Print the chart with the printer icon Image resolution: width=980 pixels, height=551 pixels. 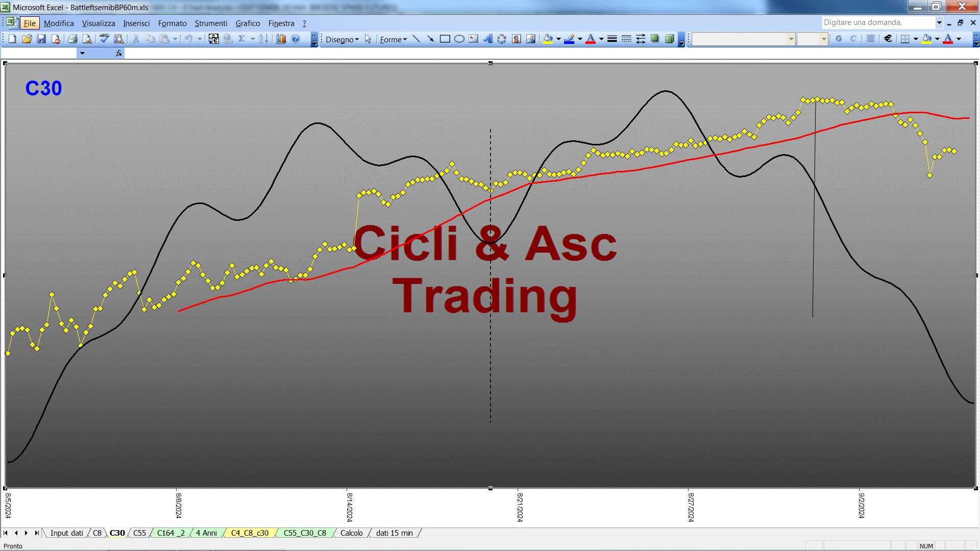click(x=73, y=39)
